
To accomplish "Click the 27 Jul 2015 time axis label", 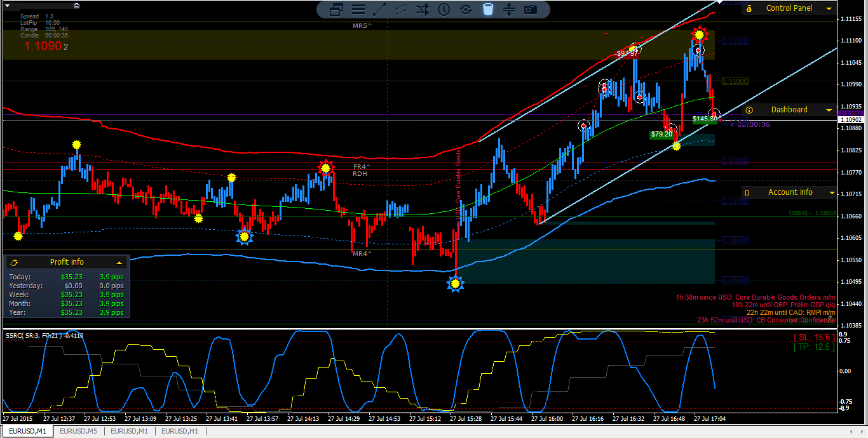I will [x=17, y=419].
